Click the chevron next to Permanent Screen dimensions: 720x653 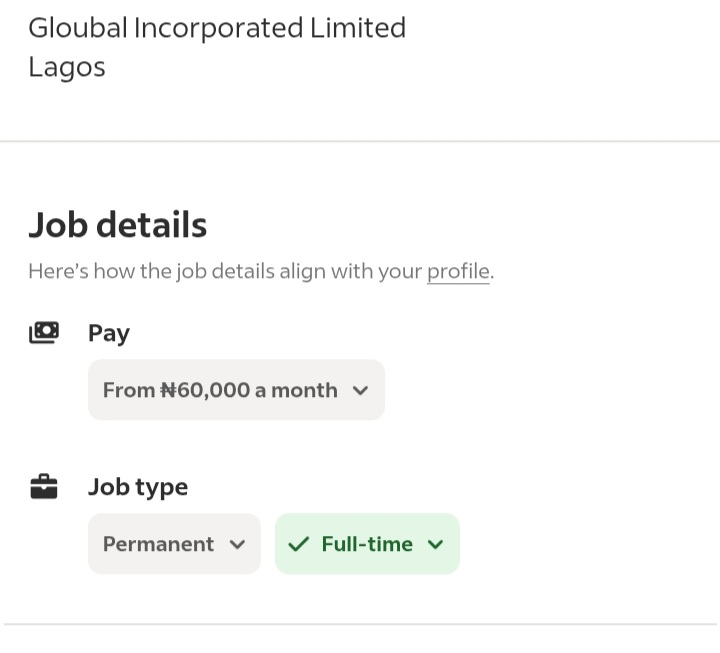coord(237,545)
